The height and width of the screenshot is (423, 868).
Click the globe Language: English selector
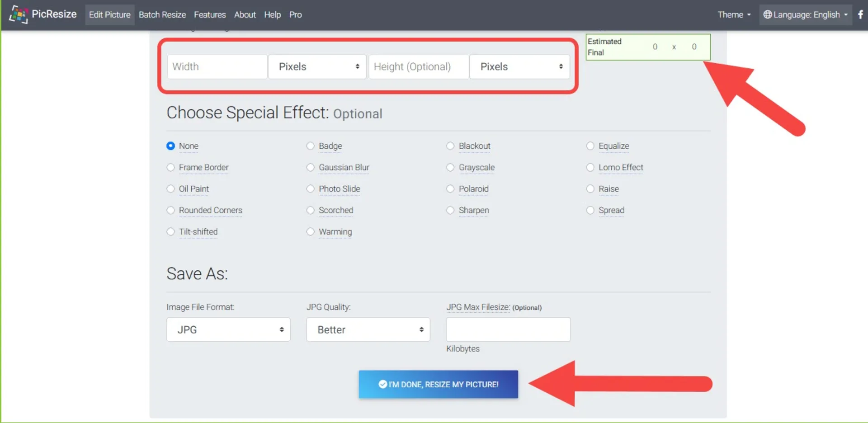[x=805, y=14]
